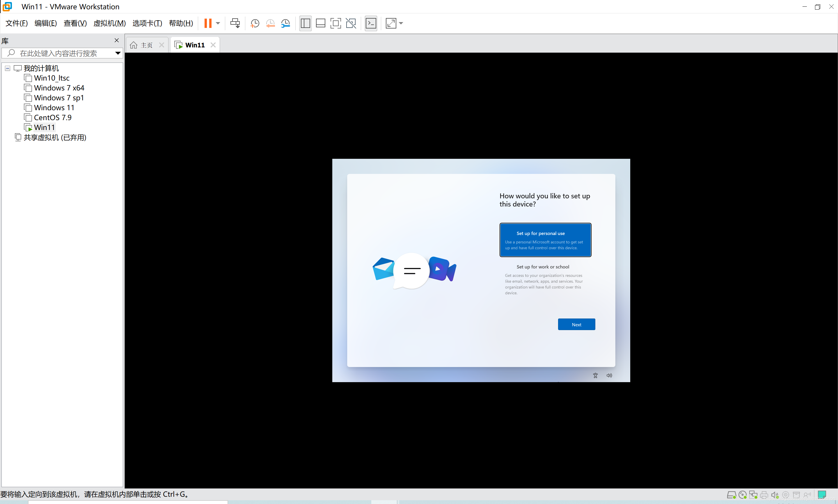
Task: Select the CentOS 7.9 virtual machine
Action: tap(53, 117)
